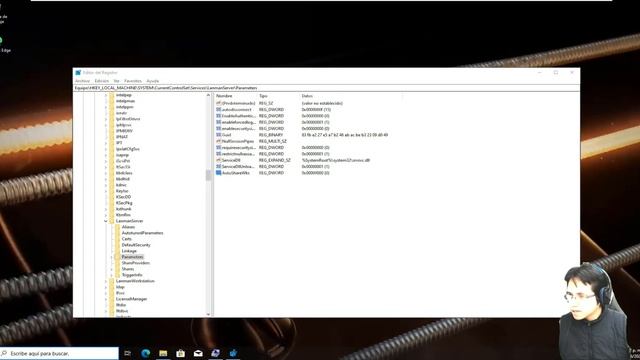Click the string icon beside the ServiceDll value
The height and width of the screenshot is (360, 640).
[x=218, y=160]
